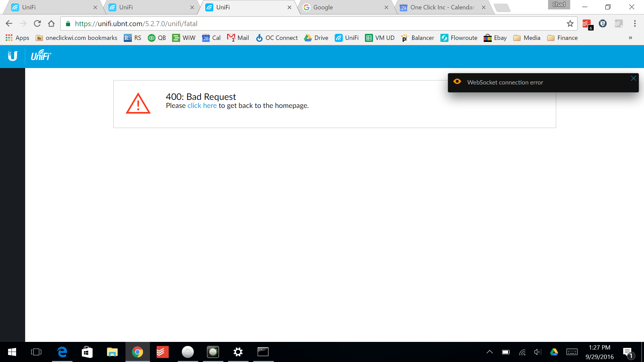Reload the current page
The height and width of the screenshot is (362, 644).
(37, 24)
